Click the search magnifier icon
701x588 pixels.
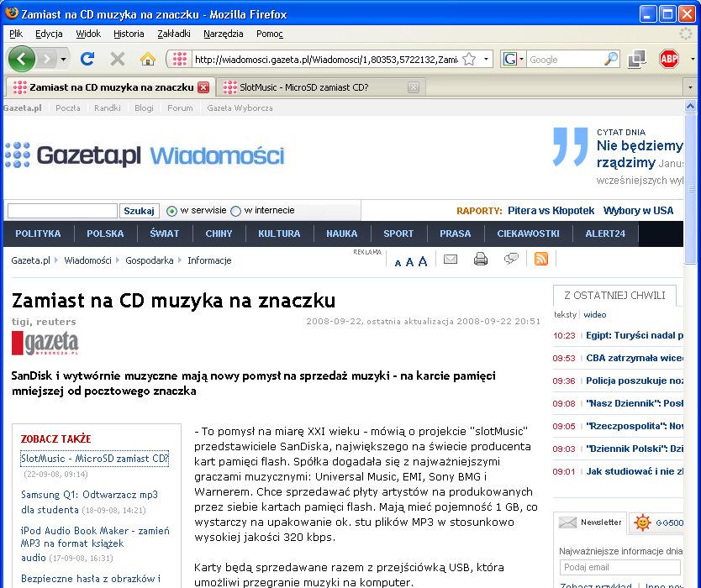point(611,59)
